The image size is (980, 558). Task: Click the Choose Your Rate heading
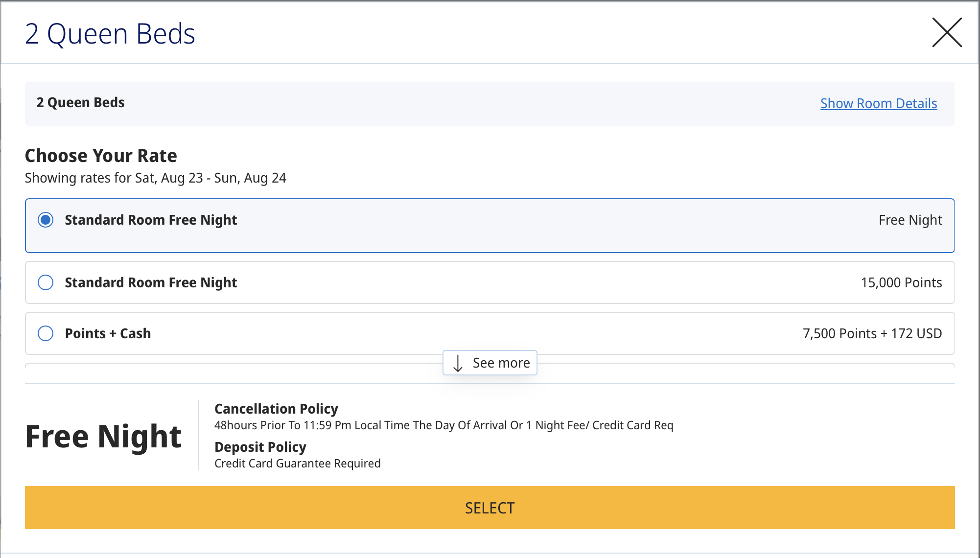pos(101,155)
